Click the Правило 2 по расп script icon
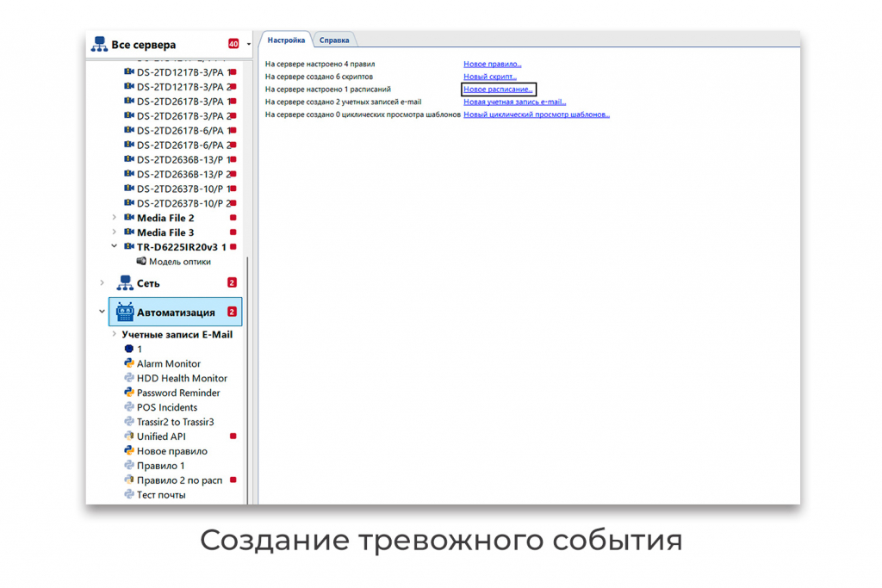 point(129,480)
